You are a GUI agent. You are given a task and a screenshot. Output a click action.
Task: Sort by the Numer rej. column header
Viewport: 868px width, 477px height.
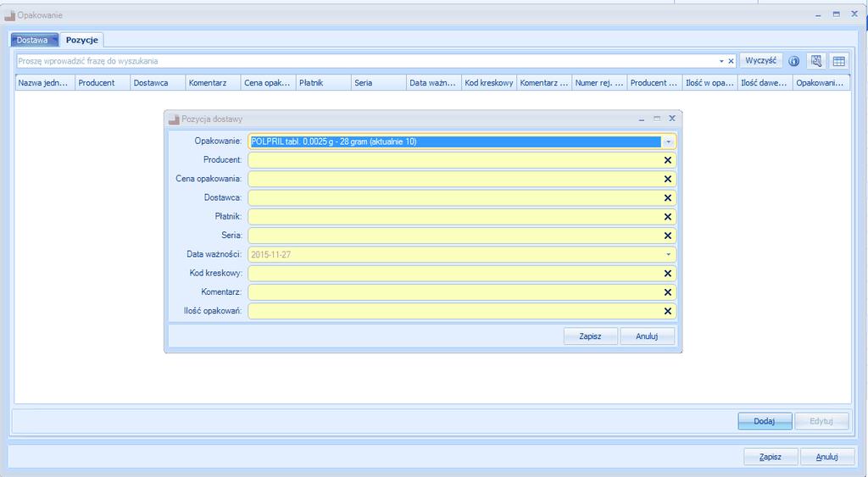[x=599, y=82]
